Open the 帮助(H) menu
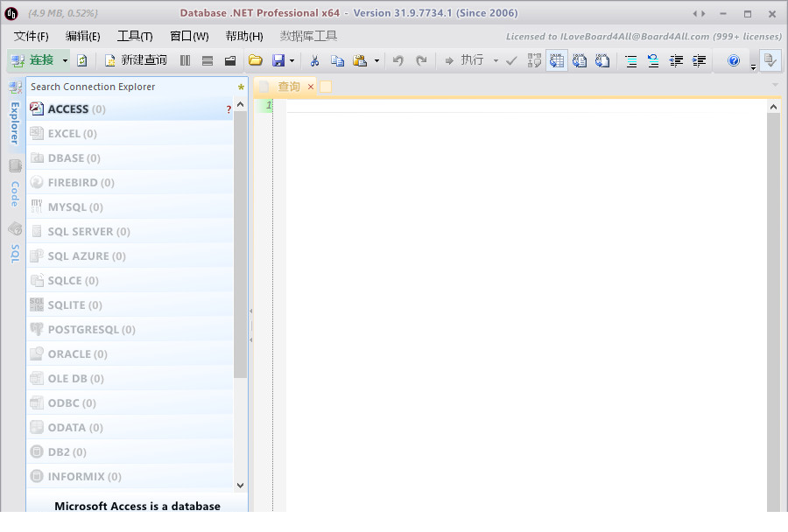788x532 pixels. point(244,36)
